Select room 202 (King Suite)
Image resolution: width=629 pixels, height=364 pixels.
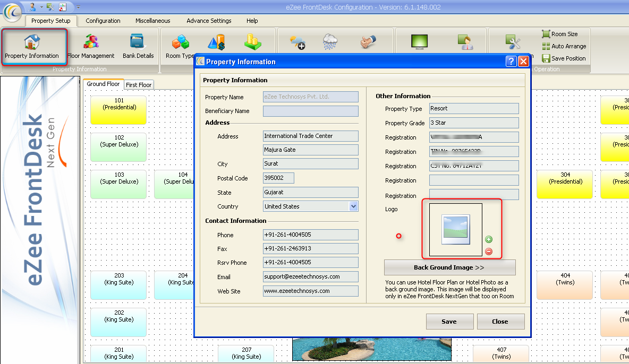point(119,322)
